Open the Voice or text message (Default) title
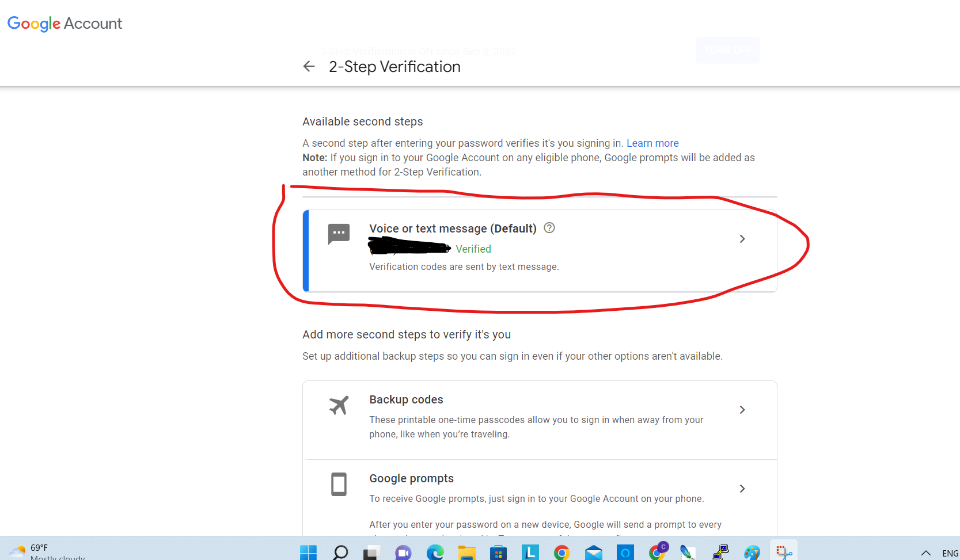 coord(453,228)
